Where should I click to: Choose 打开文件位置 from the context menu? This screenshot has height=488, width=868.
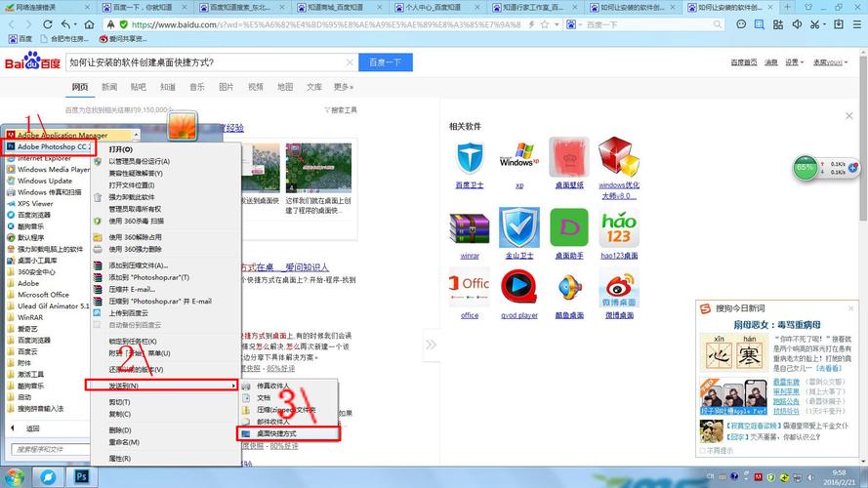132,184
